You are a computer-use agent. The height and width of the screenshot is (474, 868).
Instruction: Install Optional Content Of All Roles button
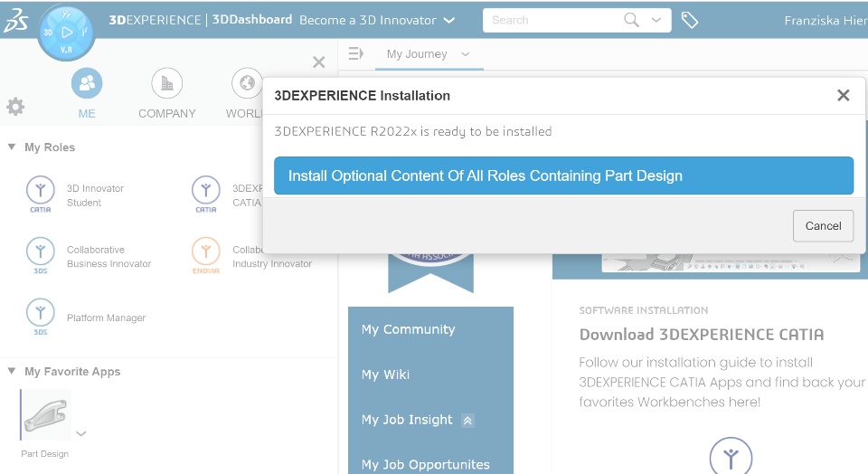[x=563, y=175]
